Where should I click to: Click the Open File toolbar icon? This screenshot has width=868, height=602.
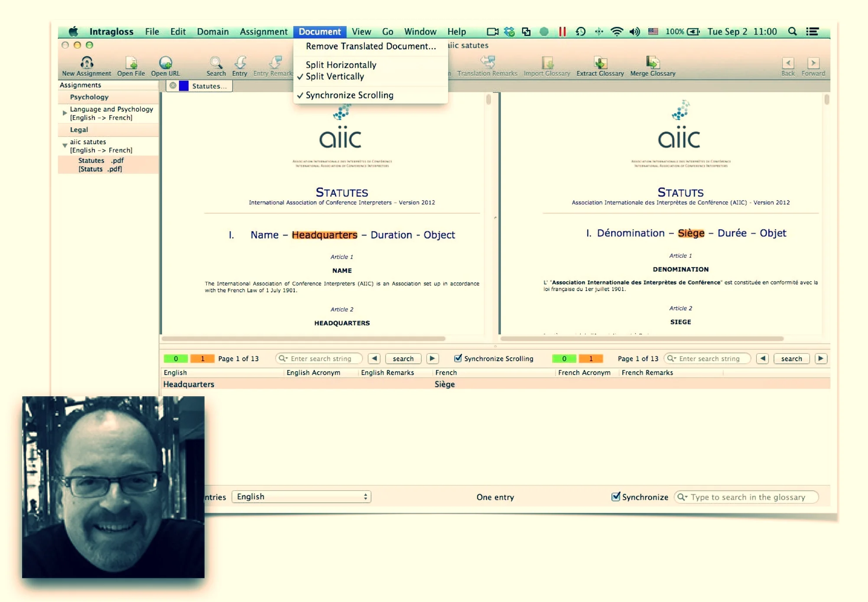click(x=131, y=63)
